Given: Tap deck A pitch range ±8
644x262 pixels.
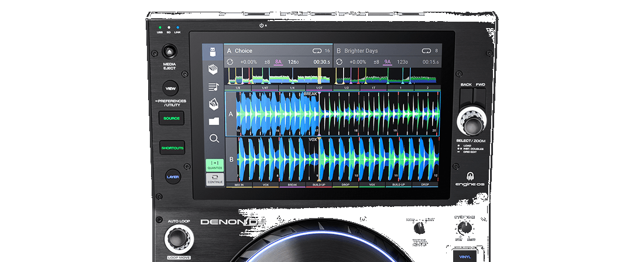Looking at the screenshot, I should (266, 62).
